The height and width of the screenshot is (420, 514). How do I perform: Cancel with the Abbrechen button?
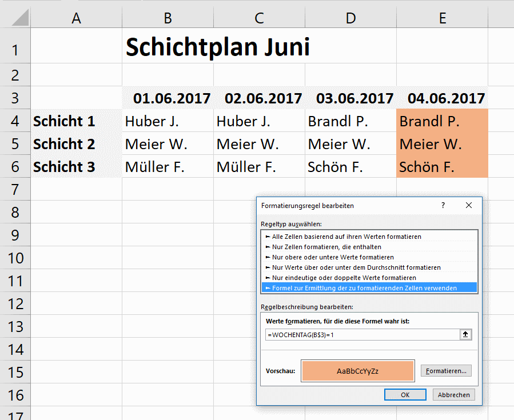(454, 395)
